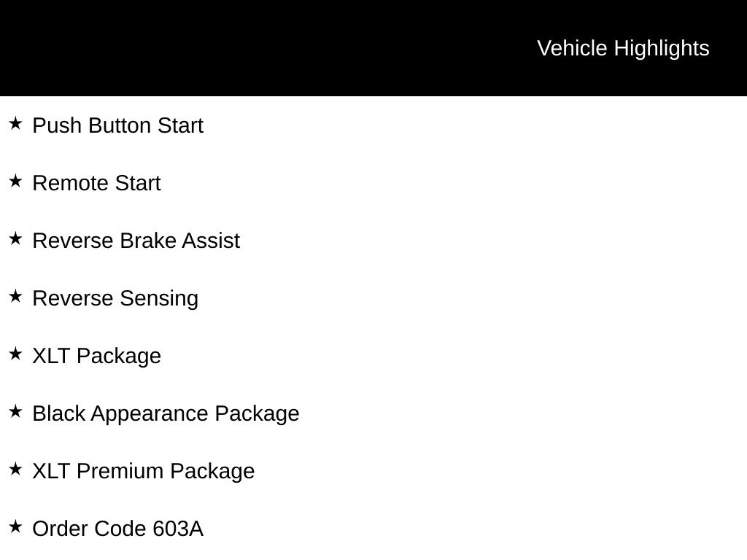Click the star icon beside Reverse Sensing
747x560 pixels.
(15, 296)
